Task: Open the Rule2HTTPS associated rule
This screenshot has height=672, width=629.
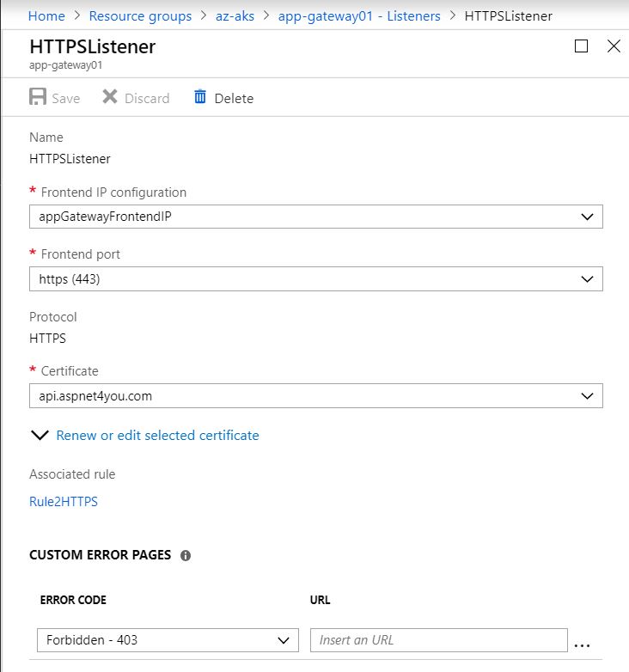Action: click(x=64, y=502)
